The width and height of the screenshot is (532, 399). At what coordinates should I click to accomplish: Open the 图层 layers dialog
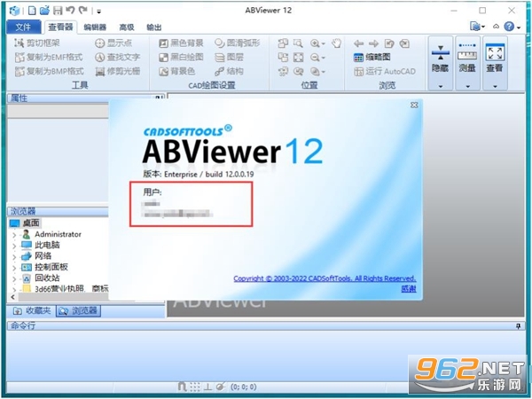click(x=230, y=58)
